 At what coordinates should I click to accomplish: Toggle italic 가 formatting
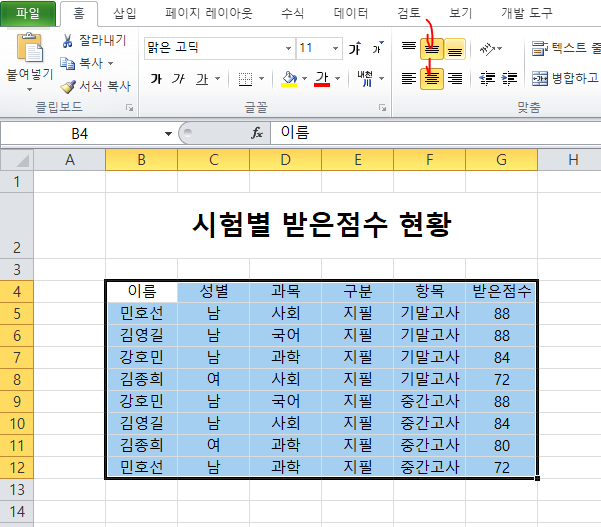point(178,79)
